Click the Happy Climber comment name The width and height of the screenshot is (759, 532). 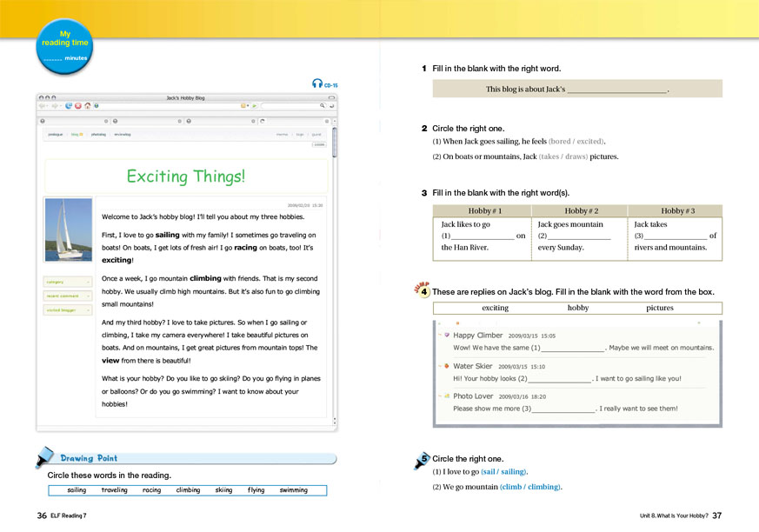tap(477, 335)
